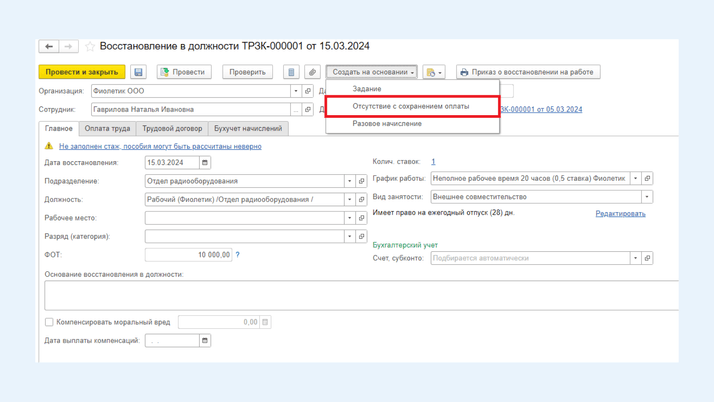714x402 pixels.
Task: Open the Редактировать link for vacation
Action: tap(620, 213)
